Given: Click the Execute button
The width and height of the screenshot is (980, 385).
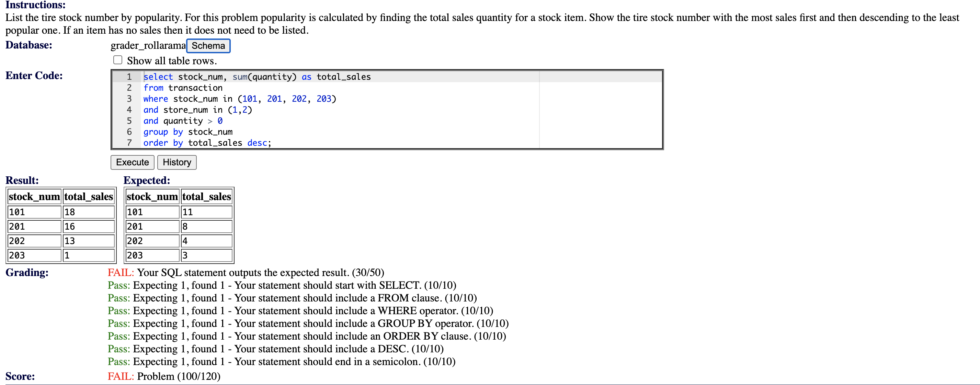Looking at the screenshot, I should 132,162.
